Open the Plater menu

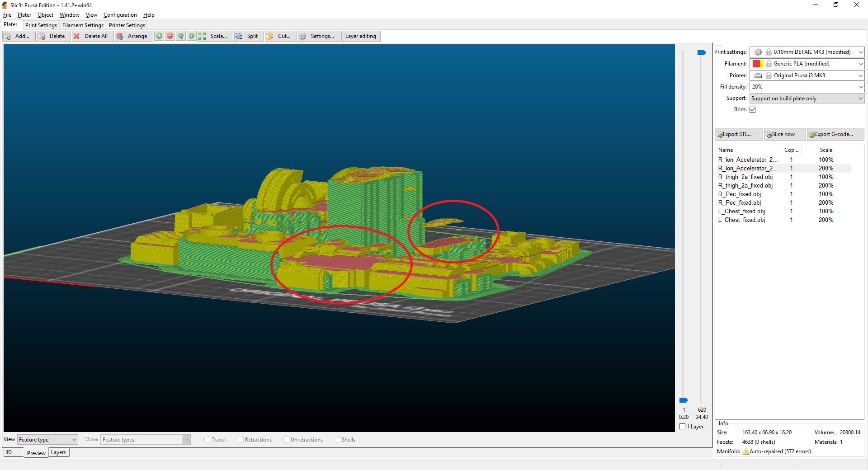coord(24,15)
